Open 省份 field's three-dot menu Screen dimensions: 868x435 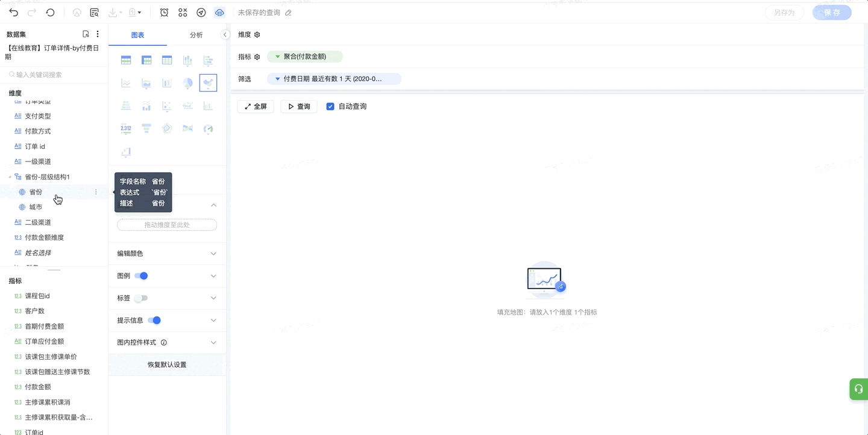(x=96, y=192)
